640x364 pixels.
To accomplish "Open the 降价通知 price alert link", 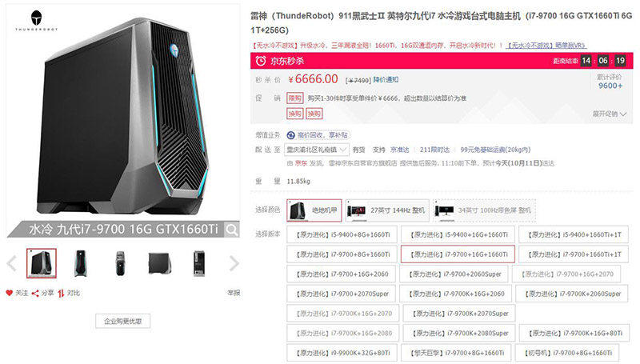I will pos(386,79).
